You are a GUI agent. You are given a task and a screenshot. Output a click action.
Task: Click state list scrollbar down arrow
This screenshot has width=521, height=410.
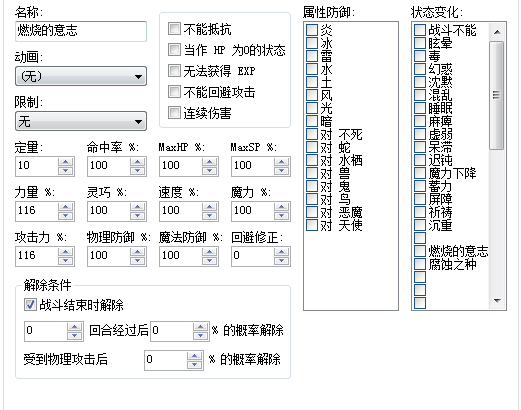(497, 300)
